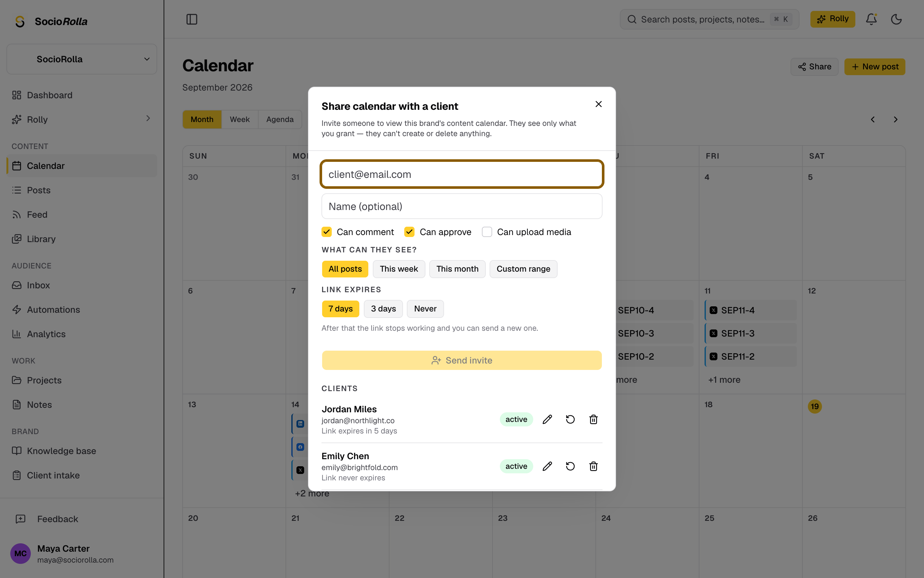Toggle the sidebar panel icon
Image resolution: width=924 pixels, height=578 pixels.
pos(192,19)
